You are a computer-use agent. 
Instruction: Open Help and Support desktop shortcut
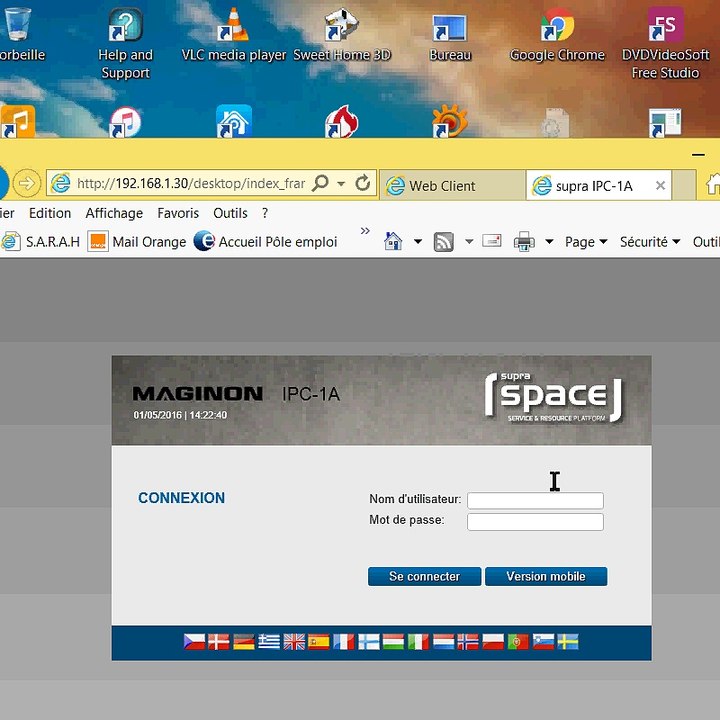coord(125,44)
